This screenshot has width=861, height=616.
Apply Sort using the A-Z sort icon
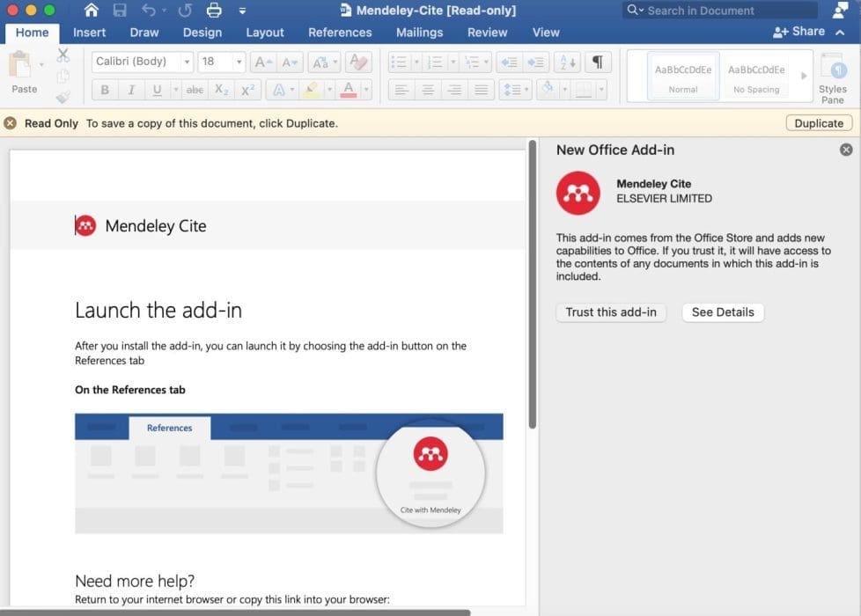tap(566, 62)
